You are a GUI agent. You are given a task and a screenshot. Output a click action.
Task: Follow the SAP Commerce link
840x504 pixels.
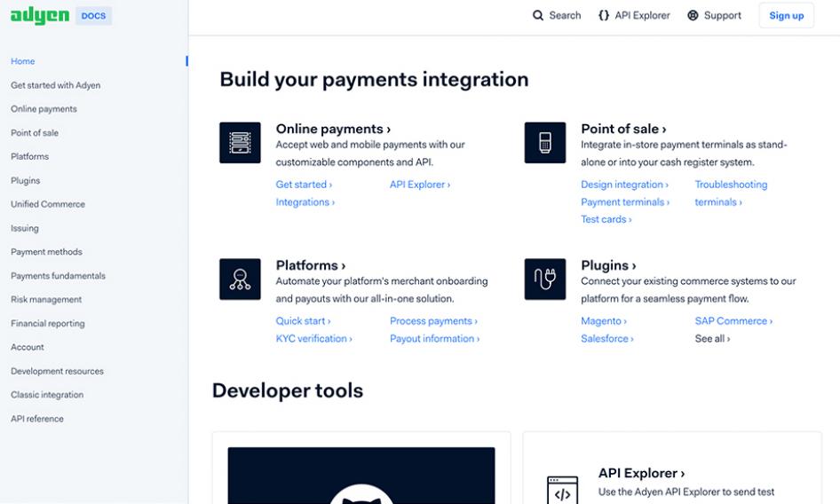click(x=734, y=321)
